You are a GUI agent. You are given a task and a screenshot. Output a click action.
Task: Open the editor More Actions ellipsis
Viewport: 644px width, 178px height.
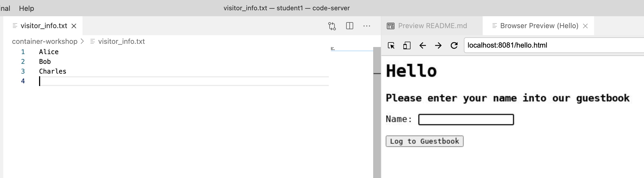367,26
